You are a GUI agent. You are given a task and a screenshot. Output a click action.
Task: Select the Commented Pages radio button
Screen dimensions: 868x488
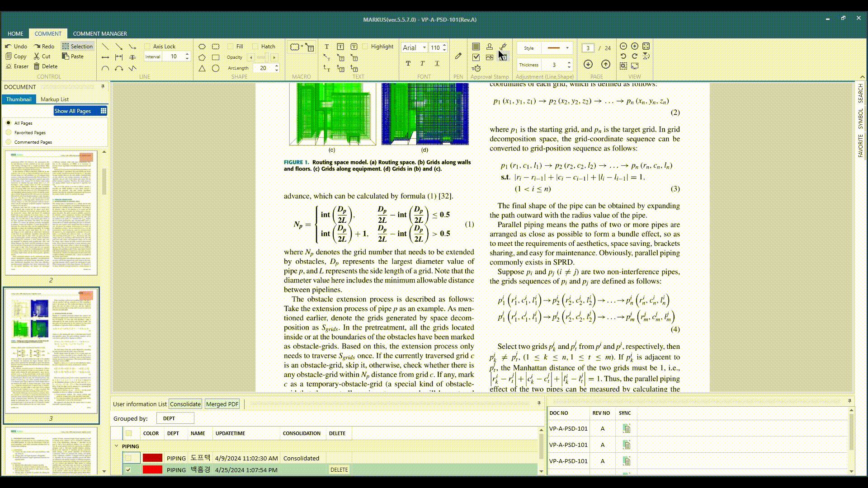click(9, 141)
